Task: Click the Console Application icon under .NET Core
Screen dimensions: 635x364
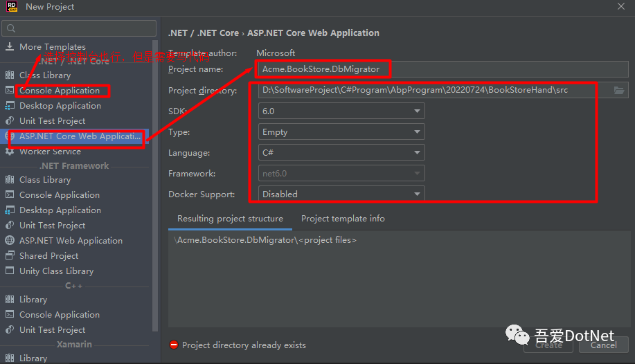Action: (x=10, y=91)
